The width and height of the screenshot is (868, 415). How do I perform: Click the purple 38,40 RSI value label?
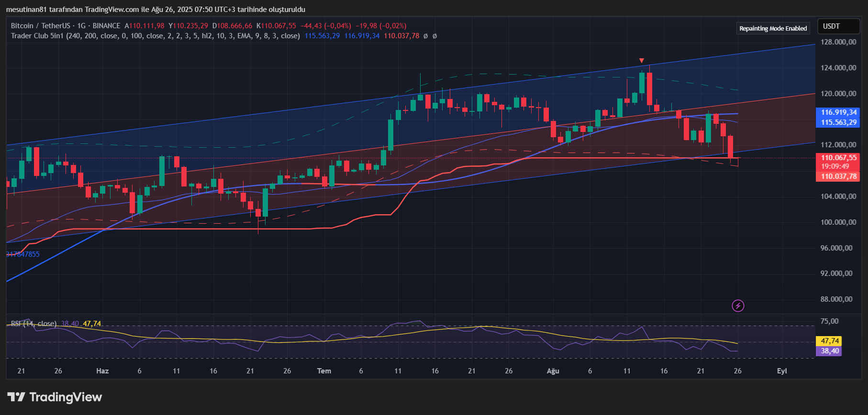pos(830,351)
